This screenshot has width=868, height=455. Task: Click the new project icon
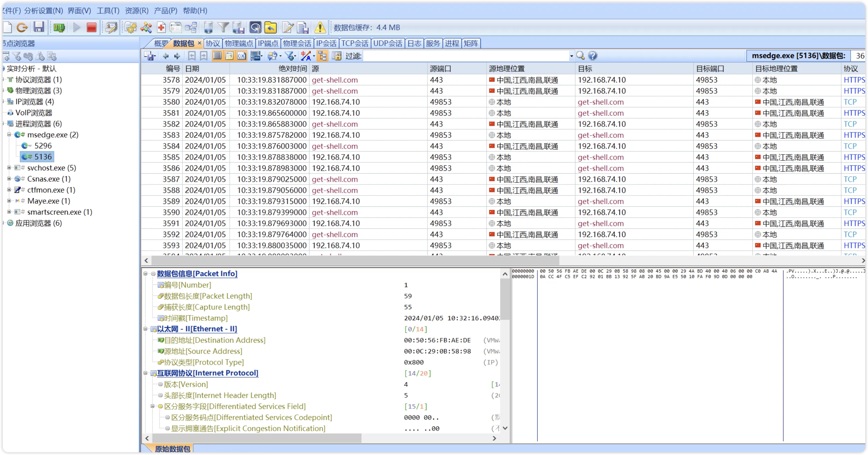pos(8,27)
